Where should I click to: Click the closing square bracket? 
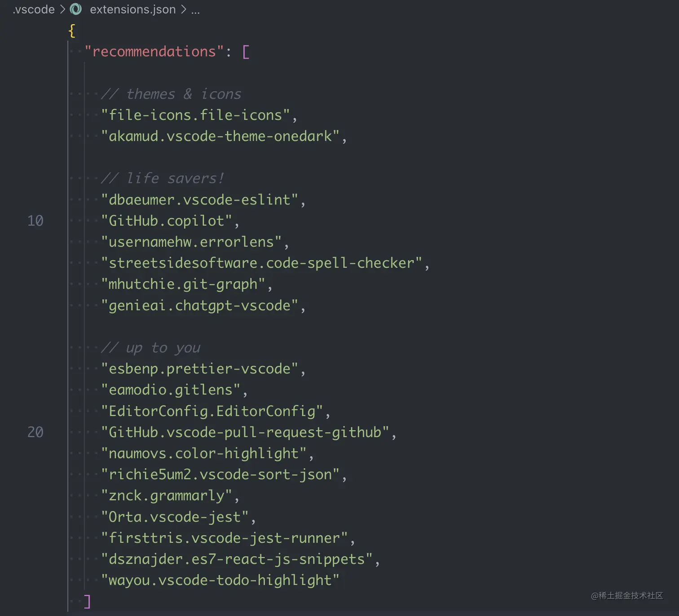[x=87, y=601]
